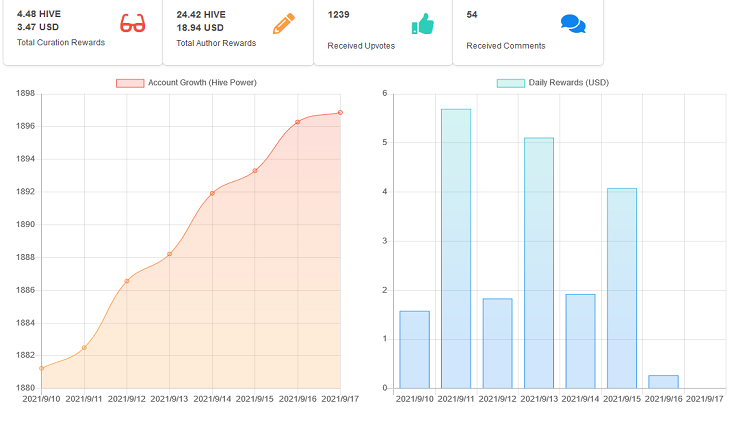Click the blue chat bubbles comments icon
Screen dimensions: 749x424
[x=573, y=24]
